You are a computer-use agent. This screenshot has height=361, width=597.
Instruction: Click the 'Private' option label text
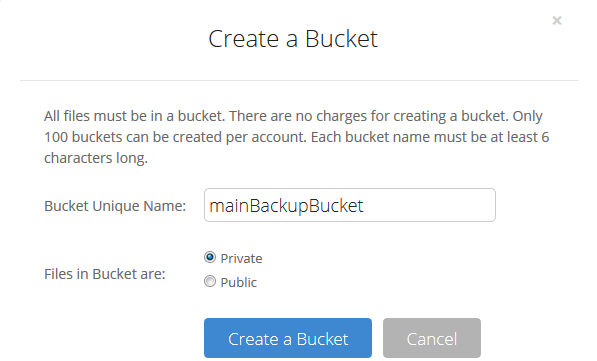[x=241, y=259]
